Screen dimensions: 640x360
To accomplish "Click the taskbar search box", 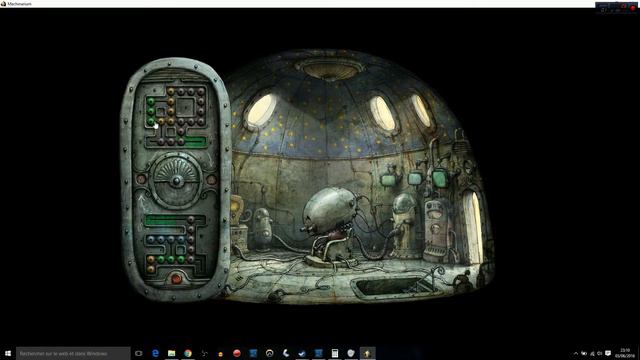I will click(73, 353).
